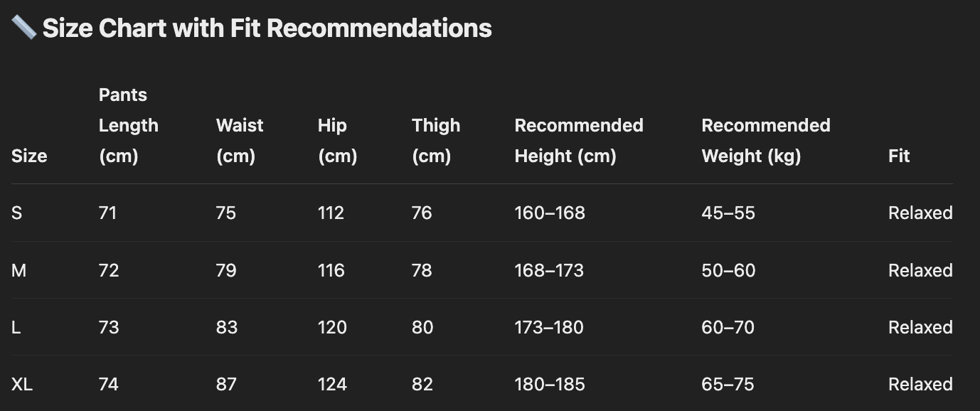Viewport: 980px width, 411px height.
Task: Click the Size Chart with Fit Recommendations heading
Action: click(267, 28)
